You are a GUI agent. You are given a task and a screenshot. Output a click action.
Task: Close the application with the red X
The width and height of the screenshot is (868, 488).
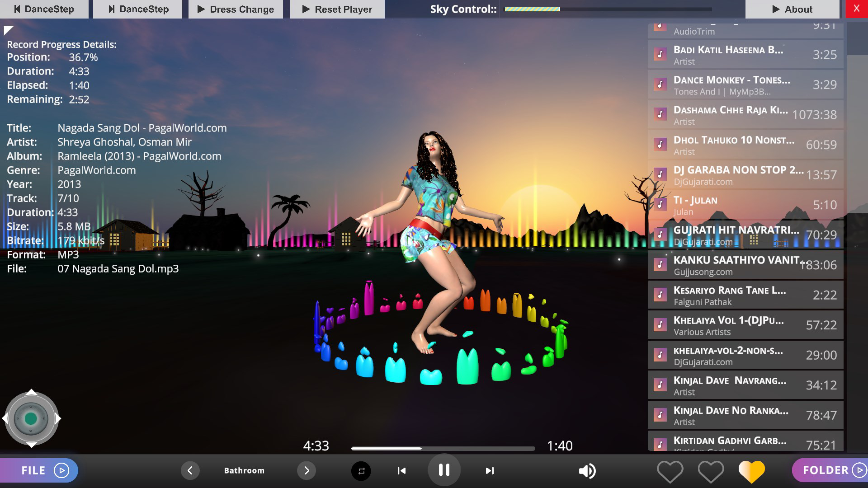click(x=856, y=9)
